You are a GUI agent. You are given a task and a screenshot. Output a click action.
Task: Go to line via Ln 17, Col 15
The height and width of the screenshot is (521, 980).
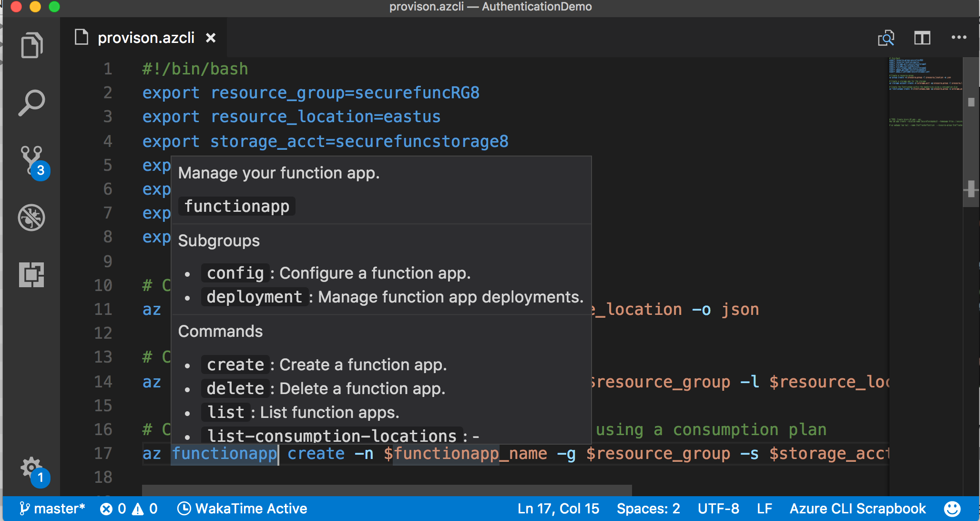(x=558, y=508)
